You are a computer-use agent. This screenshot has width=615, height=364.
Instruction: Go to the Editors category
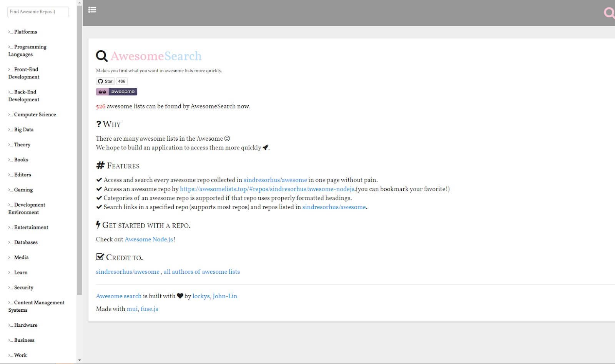20,175
